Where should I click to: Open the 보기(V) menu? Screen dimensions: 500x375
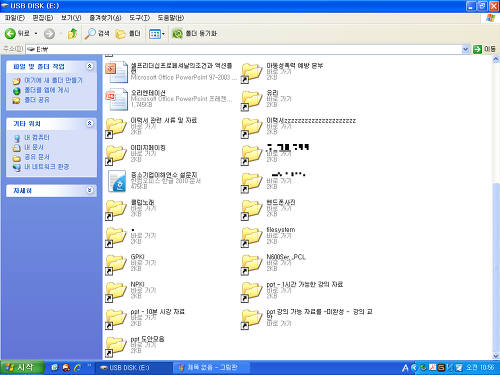71,18
